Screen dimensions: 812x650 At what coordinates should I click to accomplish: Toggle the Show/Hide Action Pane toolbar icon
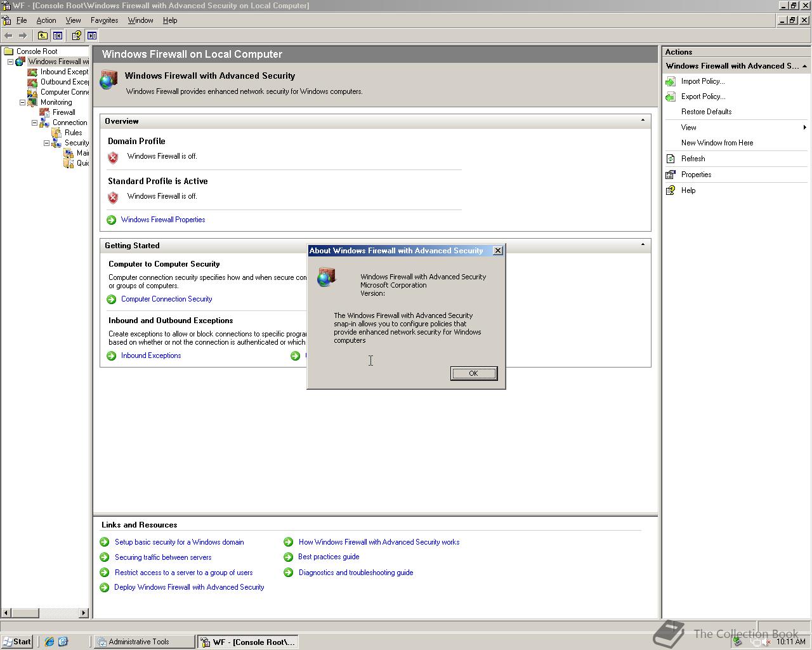[92, 36]
